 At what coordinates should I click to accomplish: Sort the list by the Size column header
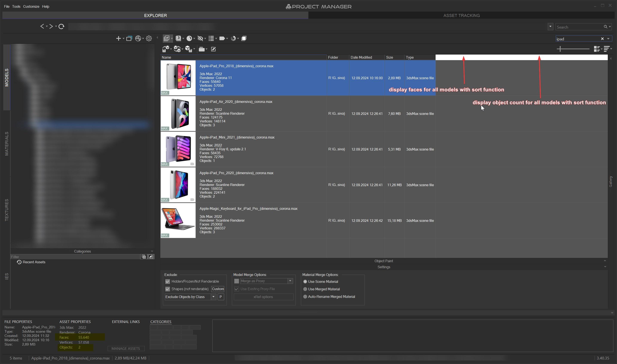pyautogui.click(x=394, y=57)
